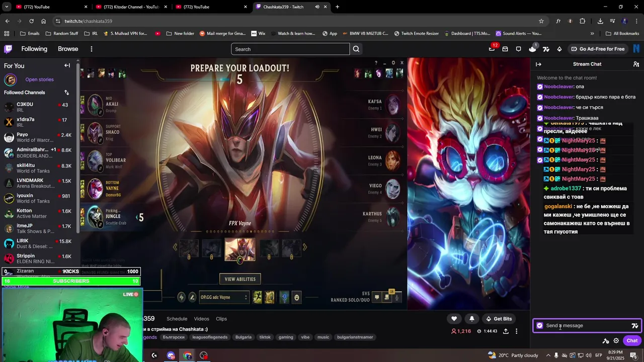
Task: Click the Twitch search field
Action: point(290,49)
